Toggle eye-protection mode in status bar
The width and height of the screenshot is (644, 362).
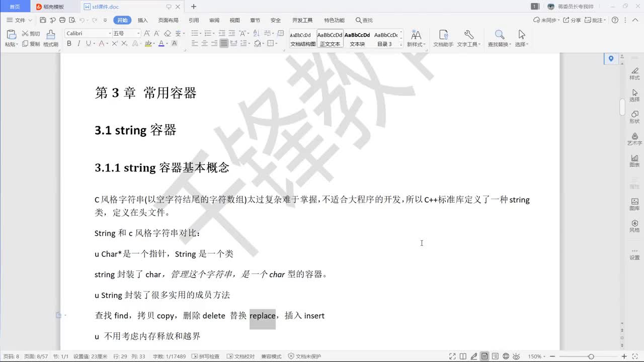click(517, 356)
